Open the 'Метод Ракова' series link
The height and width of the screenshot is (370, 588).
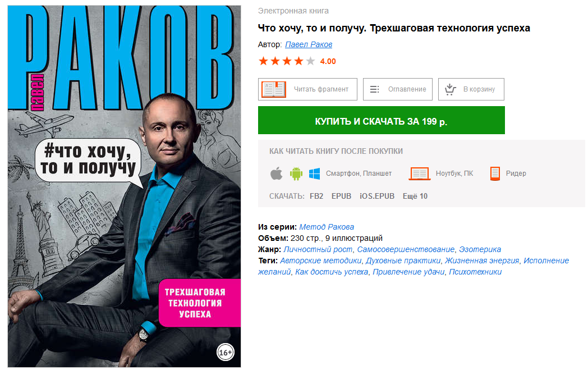click(x=327, y=227)
